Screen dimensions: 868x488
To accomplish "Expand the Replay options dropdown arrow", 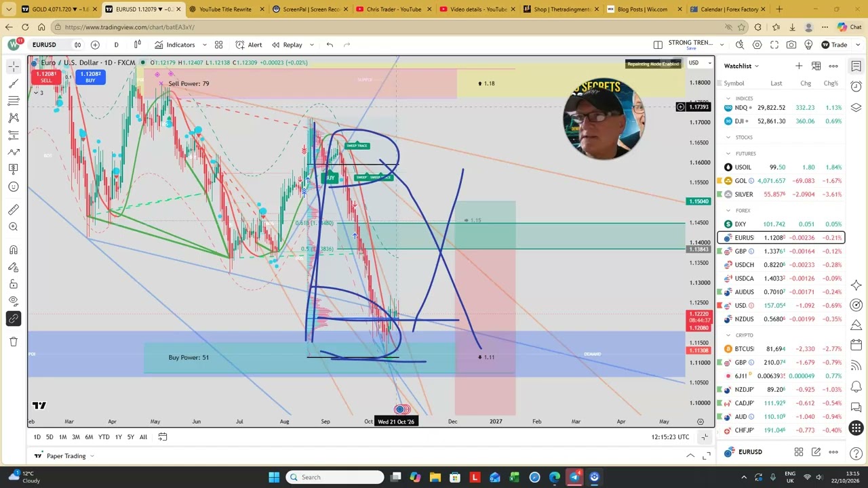I will pyautogui.click(x=311, y=45).
